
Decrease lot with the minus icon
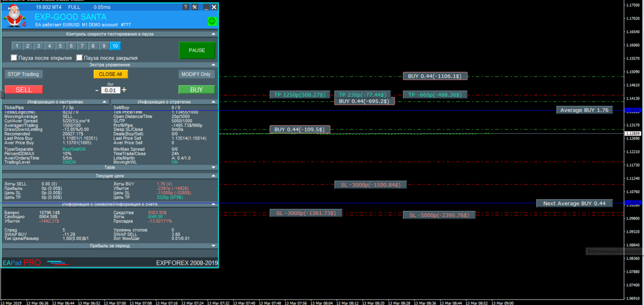[97, 90]
